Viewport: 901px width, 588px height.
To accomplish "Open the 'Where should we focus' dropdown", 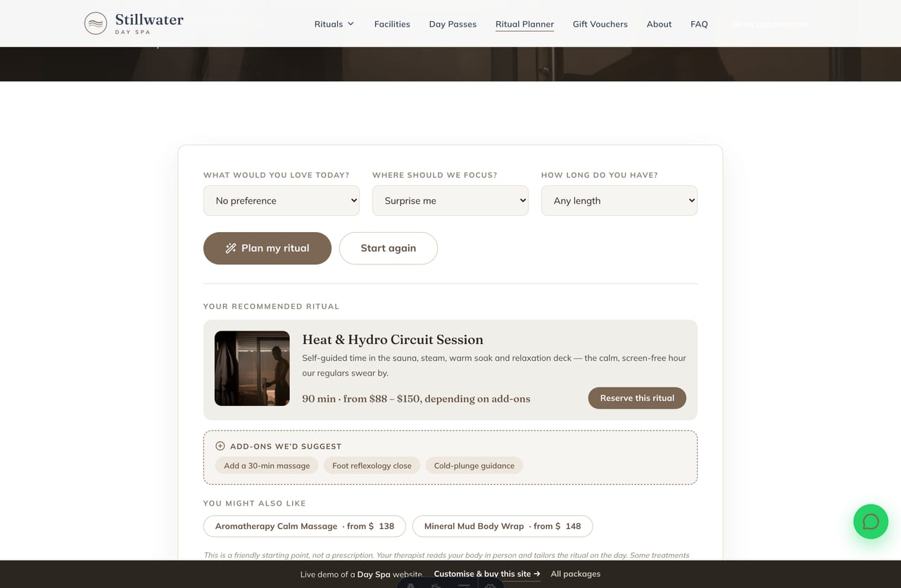I will pyautogui.click(x=450, y=200).
